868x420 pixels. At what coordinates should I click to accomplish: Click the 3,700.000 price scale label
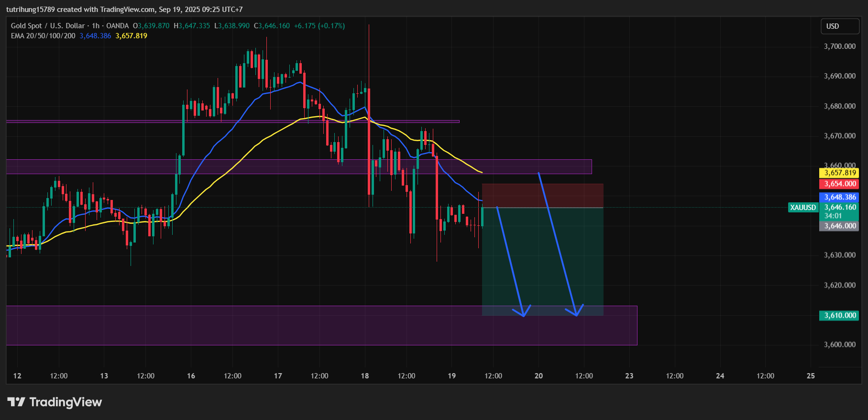pyautogui.click(x=840, y=46)
